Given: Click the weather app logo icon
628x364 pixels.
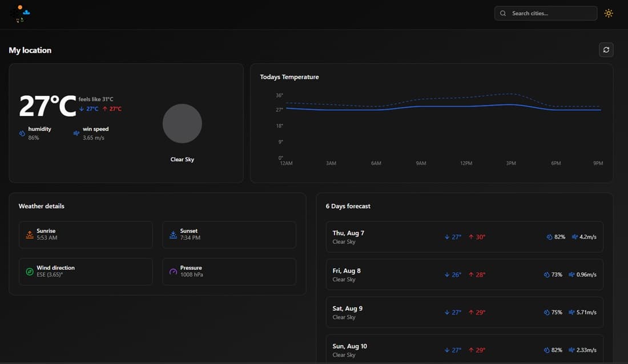Looking at the screenshot, I should pos(21,13).
